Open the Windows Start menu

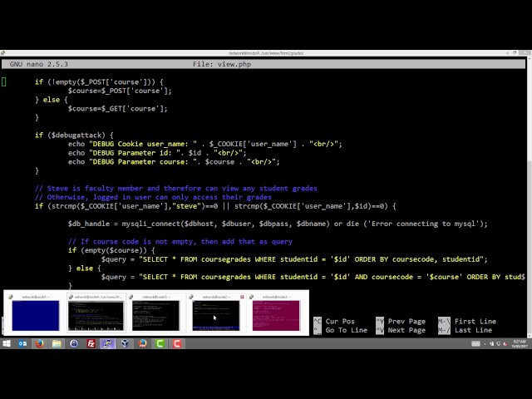click(x=6, y=343)
